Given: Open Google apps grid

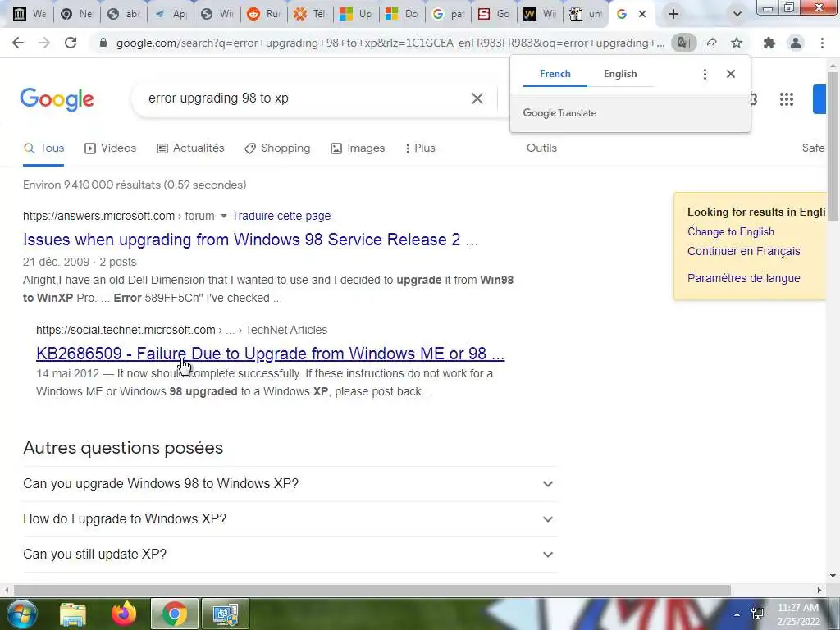Looking at the screenshot, I should point(787,99).
